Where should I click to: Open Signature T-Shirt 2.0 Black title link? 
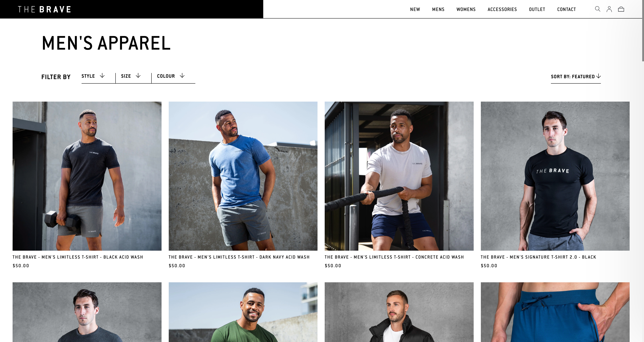(538, 257)
